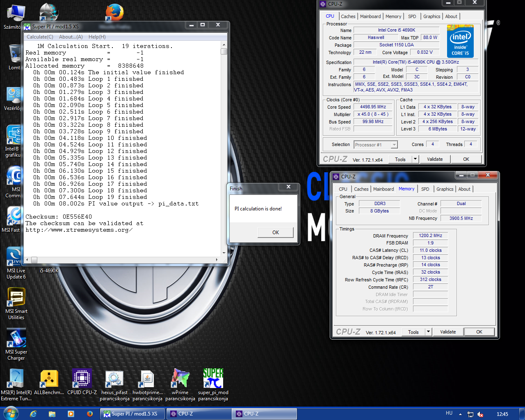Open Windows Explorer folder from the taskbar
This screenshot has width=525, height=420.
[52, 414]
